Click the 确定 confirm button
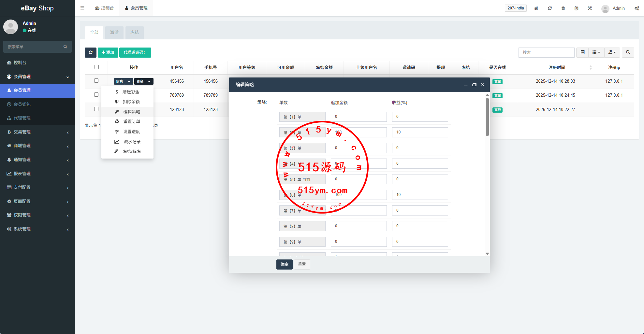Viewport: 644px width, 334px height. point(284,264)
